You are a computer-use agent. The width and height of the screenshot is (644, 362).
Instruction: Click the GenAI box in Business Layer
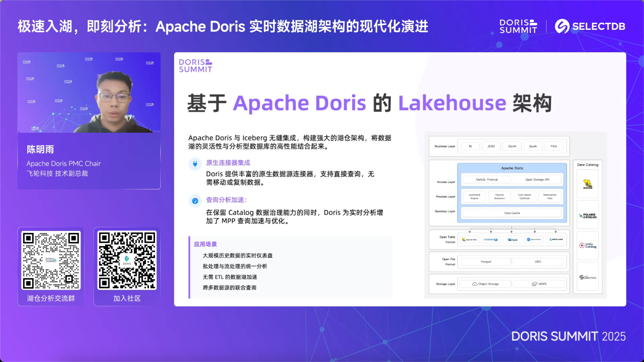point(512,146)
